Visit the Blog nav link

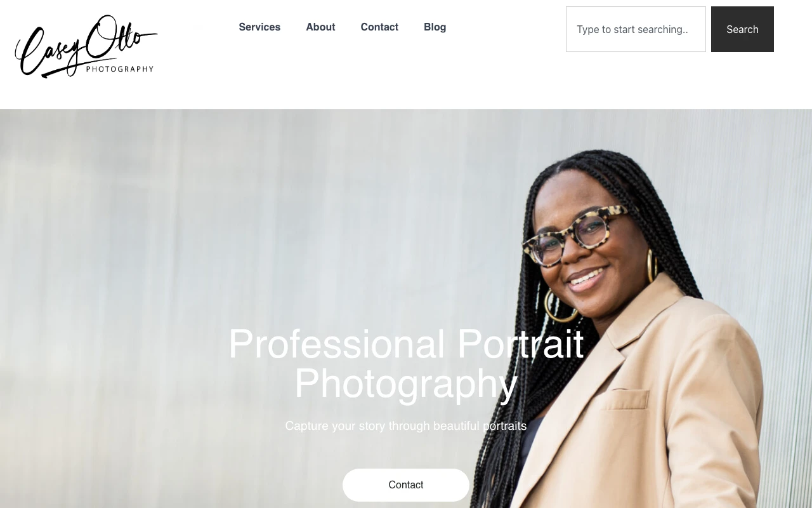(x=435, y=27)
